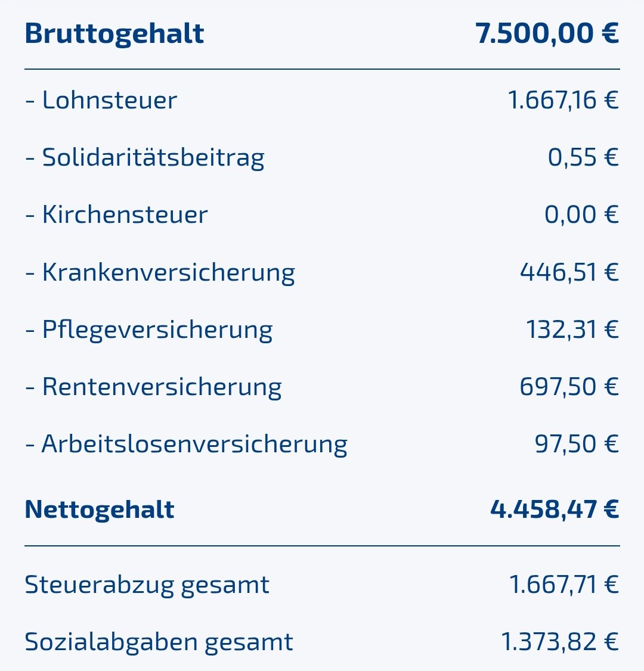Viewport: 644px width, 671px height.
Task: Select the 1.667,16 € Lohnsteuer value
Action: (x=563, y=100)
